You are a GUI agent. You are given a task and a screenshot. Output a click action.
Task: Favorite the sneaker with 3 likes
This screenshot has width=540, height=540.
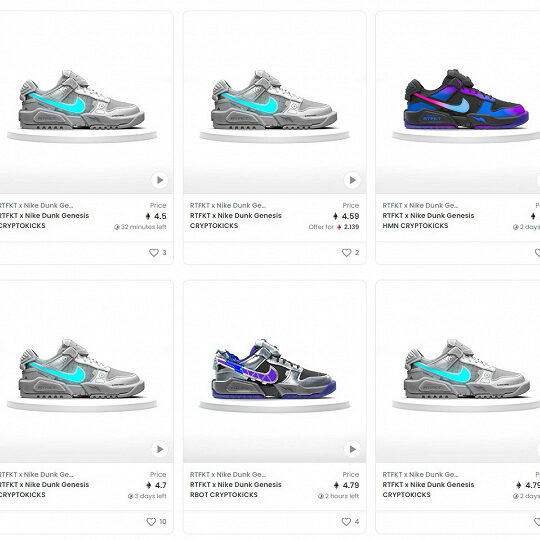point(154,252)
